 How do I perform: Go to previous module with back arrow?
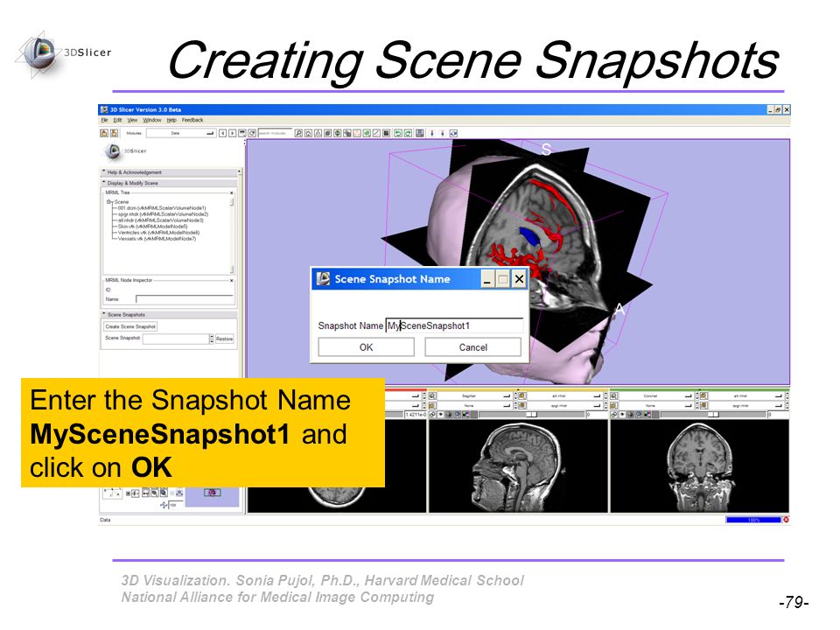[x=223, y=133]
